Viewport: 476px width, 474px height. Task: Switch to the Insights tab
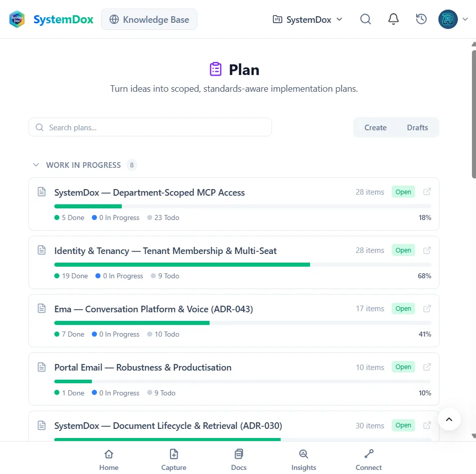(x=303, y=459)
